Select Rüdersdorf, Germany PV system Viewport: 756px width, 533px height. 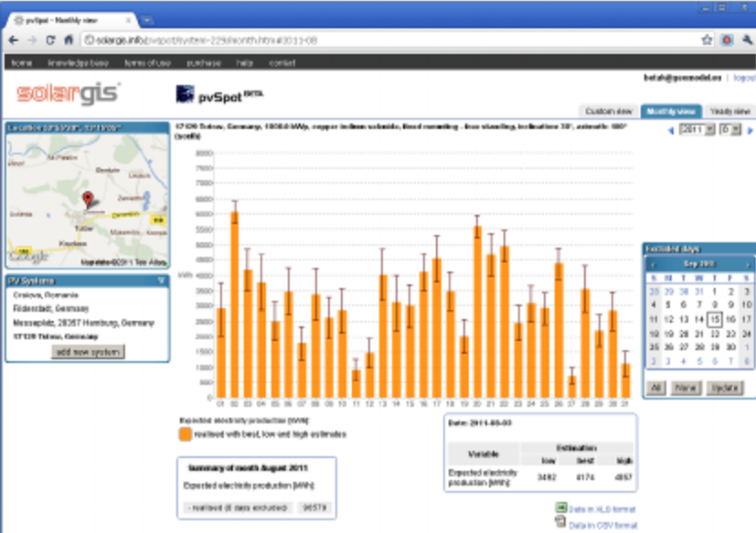tap(50, 308)
